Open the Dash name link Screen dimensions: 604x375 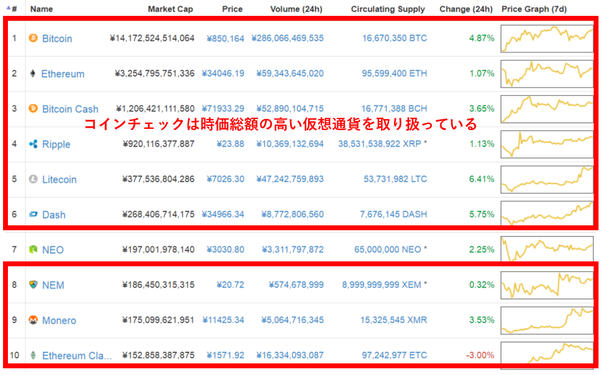pyautogui.click(x=54, y=215)
